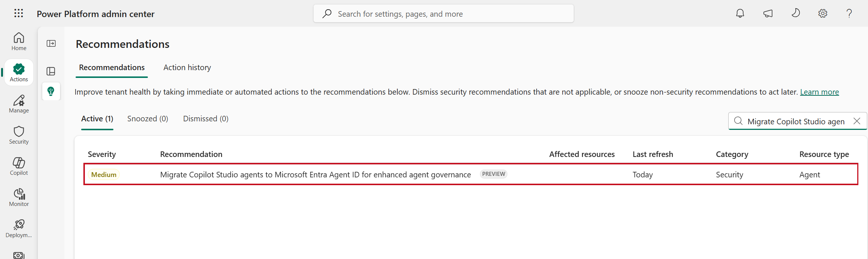Click the megaphone announcements icon
The width and height of the screenshot is (868, 259).
tap(768, 13)
